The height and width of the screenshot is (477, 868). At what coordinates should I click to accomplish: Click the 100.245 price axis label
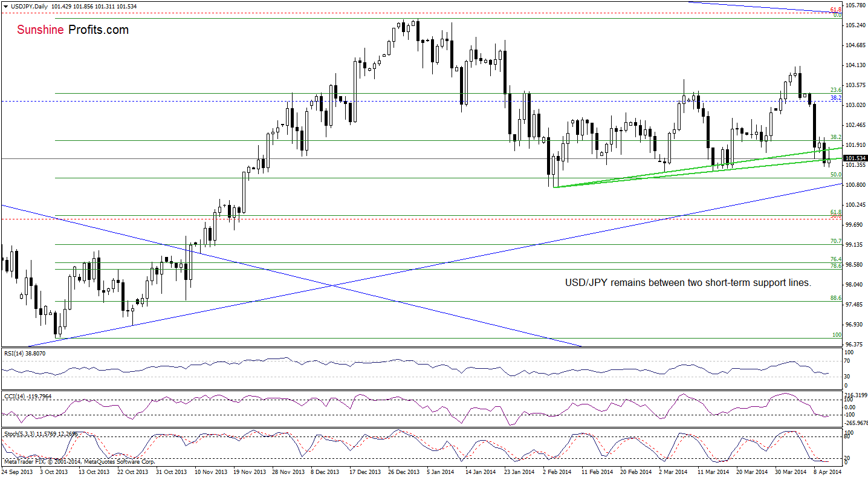pos(855,205)
